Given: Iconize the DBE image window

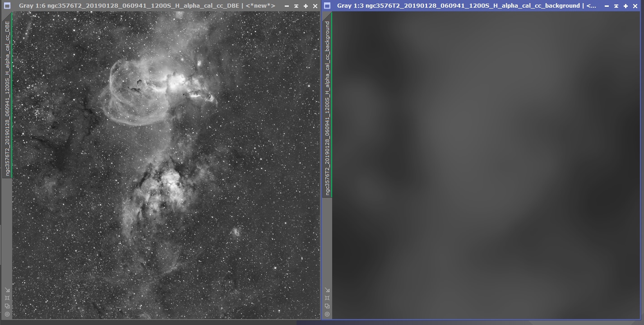Looking at the screenshot, I should (287, 6).
